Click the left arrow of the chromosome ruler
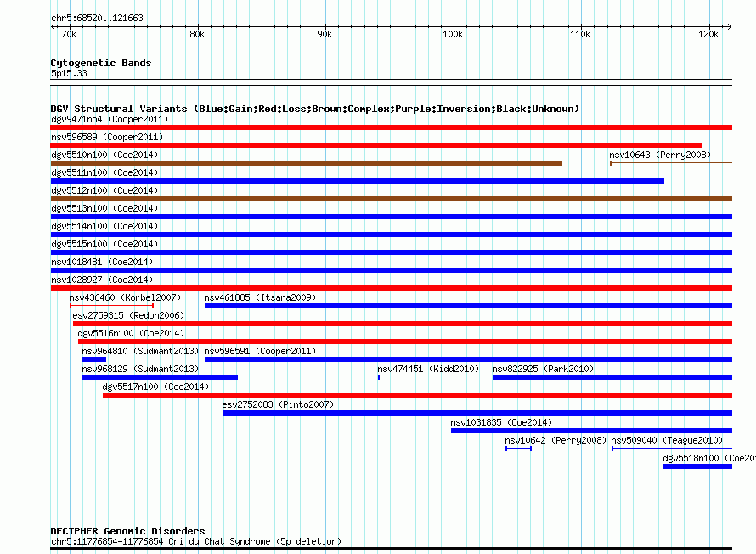The height and width of the screenshot is (554, 756). 53,27
